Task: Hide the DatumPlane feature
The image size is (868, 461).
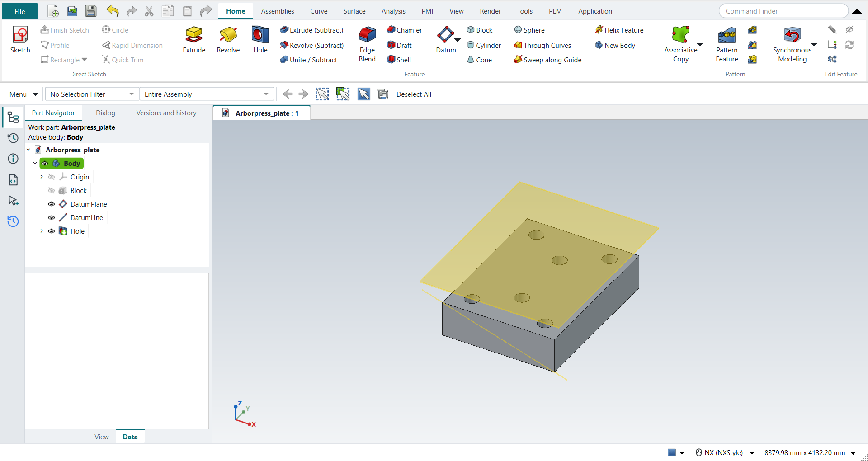Action: point(52,204)
